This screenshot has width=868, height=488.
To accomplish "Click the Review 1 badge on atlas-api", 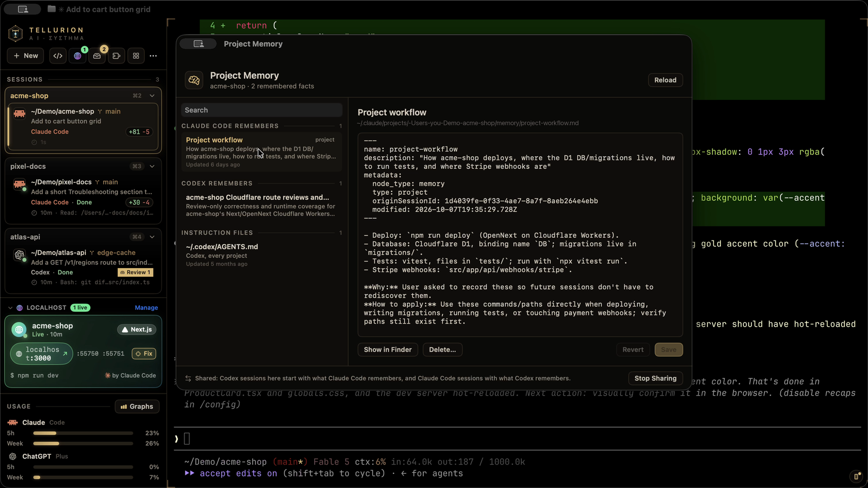I will [x=136, y=272].
